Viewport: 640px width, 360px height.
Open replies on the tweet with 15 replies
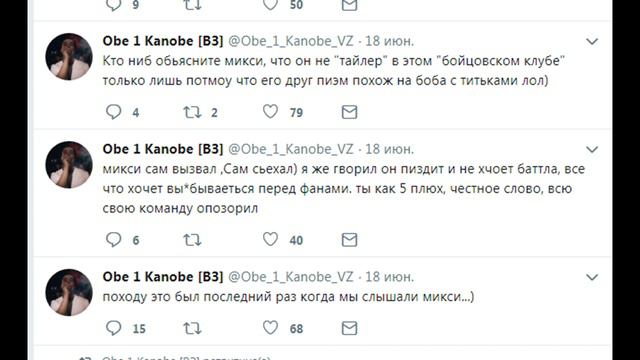[113, 328]
